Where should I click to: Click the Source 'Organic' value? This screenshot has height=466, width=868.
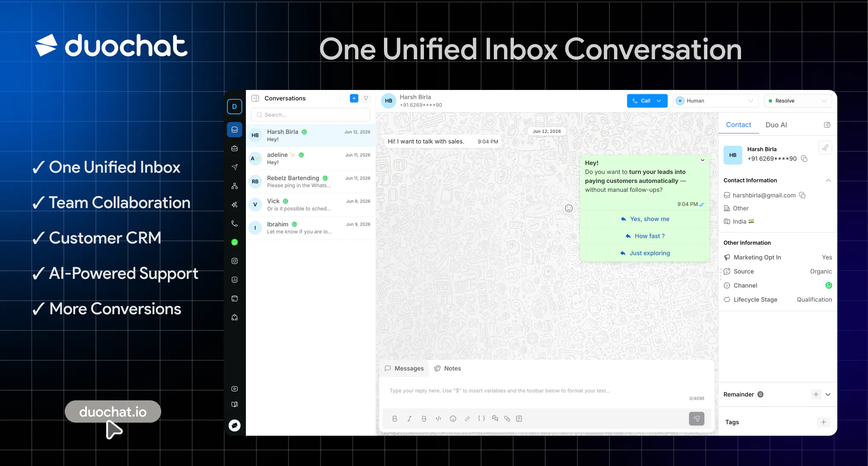(821, 272)
